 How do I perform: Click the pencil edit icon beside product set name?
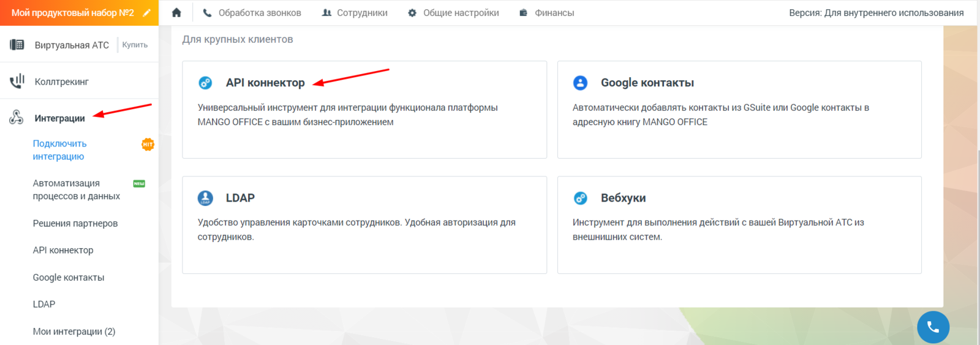(147, 13)
